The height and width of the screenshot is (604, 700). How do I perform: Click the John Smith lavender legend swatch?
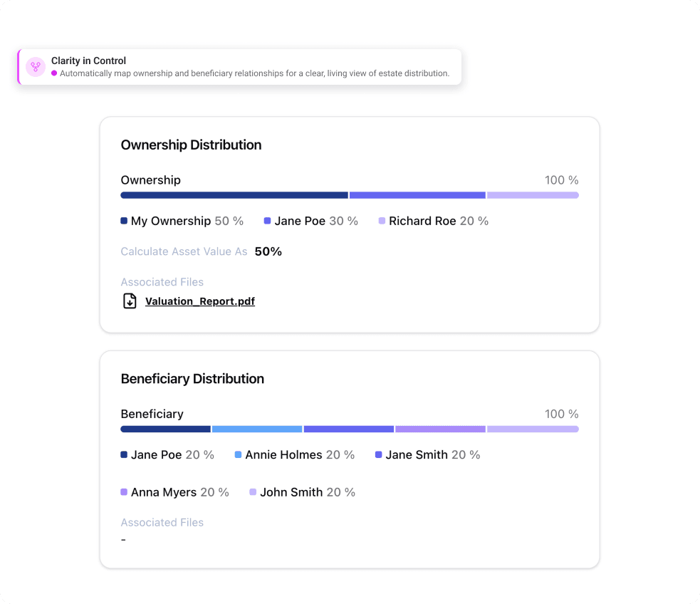[253, 492]
